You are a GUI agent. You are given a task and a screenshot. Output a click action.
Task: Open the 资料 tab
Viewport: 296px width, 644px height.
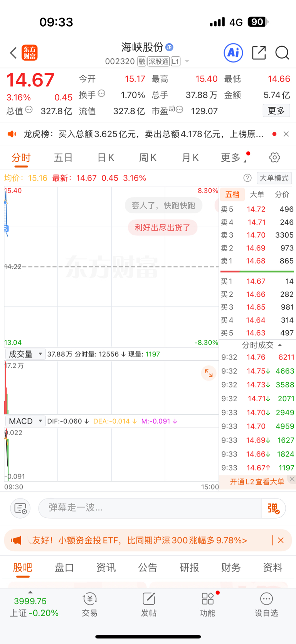[x=273, y=567]
